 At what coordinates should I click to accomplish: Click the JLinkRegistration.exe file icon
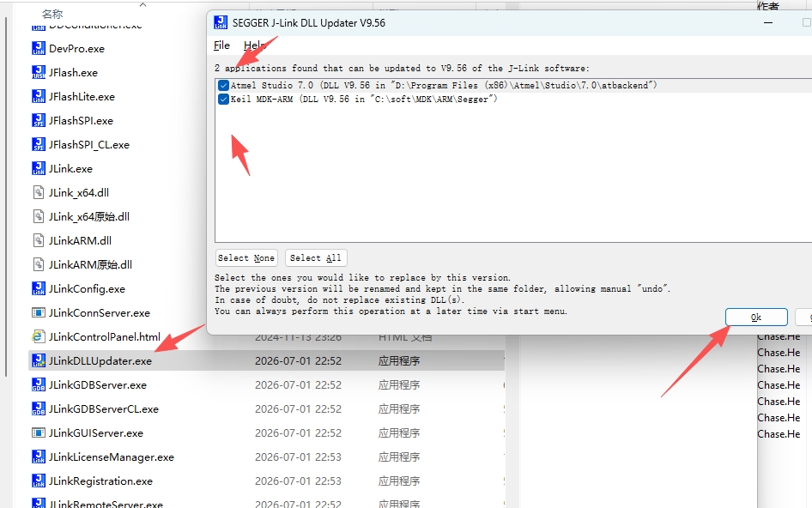pos(39,481)
